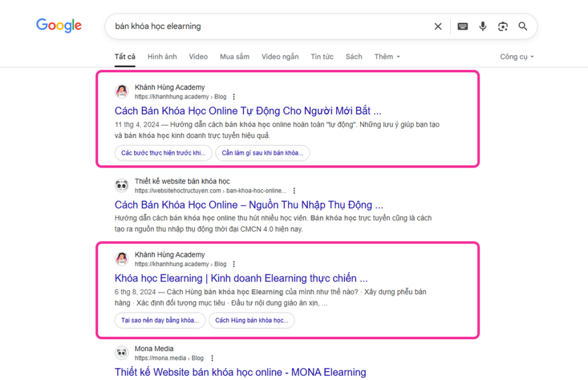Viewport: 588px width, 380px height.
Task: Open more options for Khóa học Elearning result
Action: (234, 264)
